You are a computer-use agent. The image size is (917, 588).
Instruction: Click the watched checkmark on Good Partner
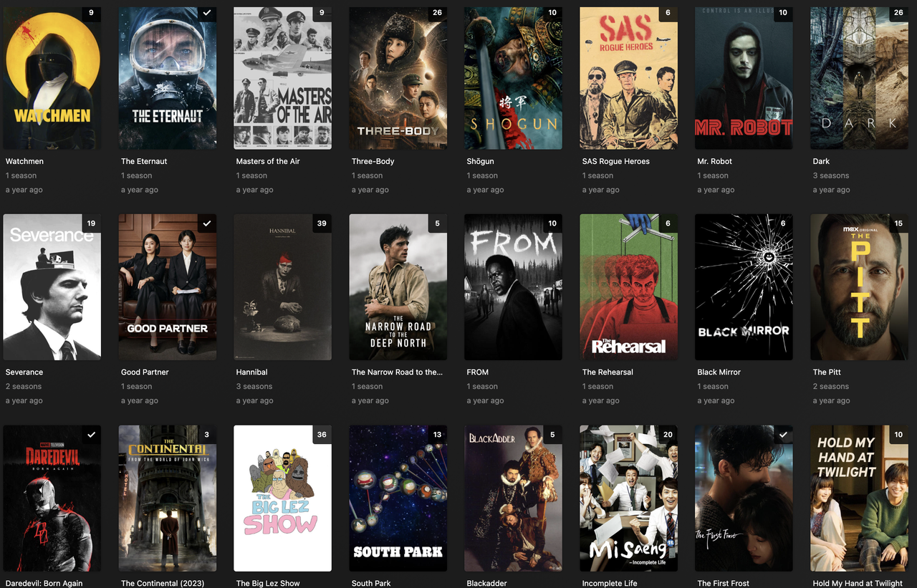point(206,223)
